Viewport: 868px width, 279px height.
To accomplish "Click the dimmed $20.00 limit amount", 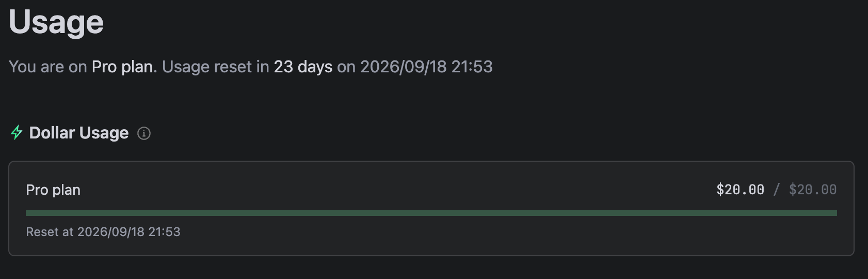I will tap(813, 190).
